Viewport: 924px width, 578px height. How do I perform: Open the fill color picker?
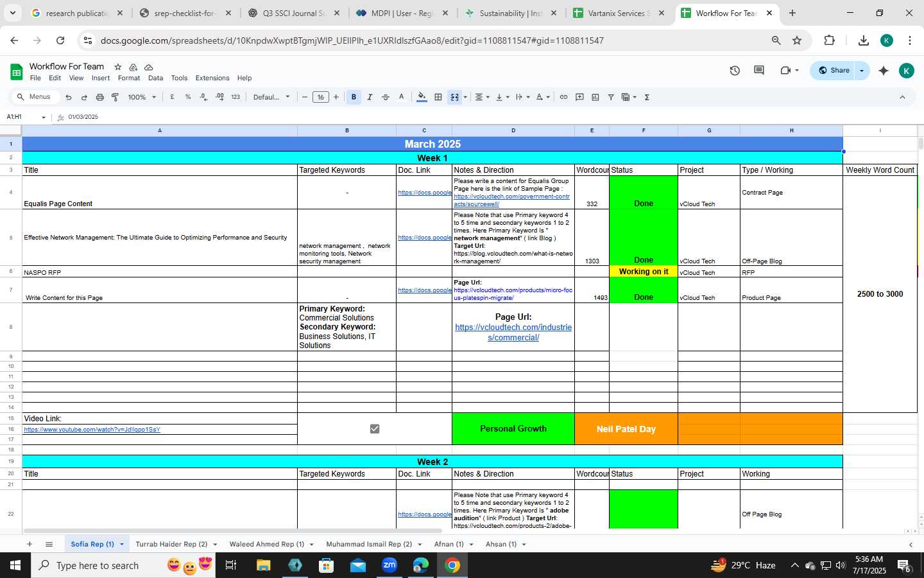pyautogui.click(x=422, y=97)
